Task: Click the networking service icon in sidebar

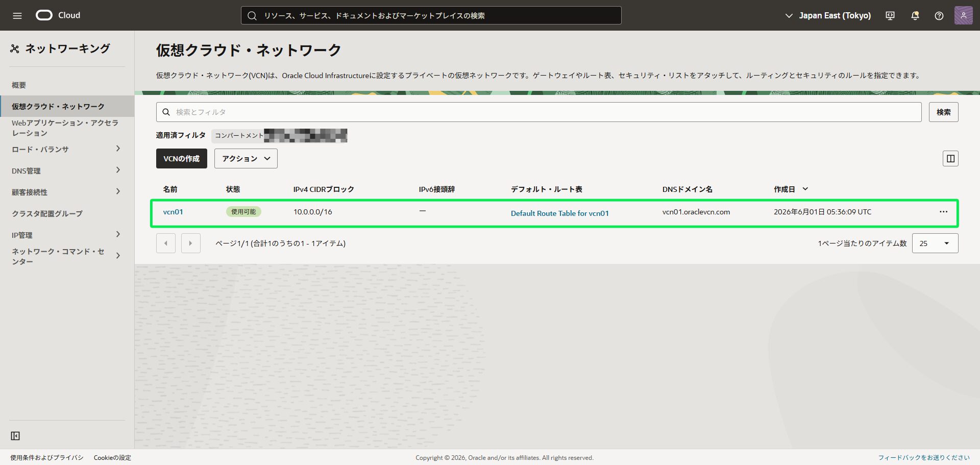Action: [15, 49]
